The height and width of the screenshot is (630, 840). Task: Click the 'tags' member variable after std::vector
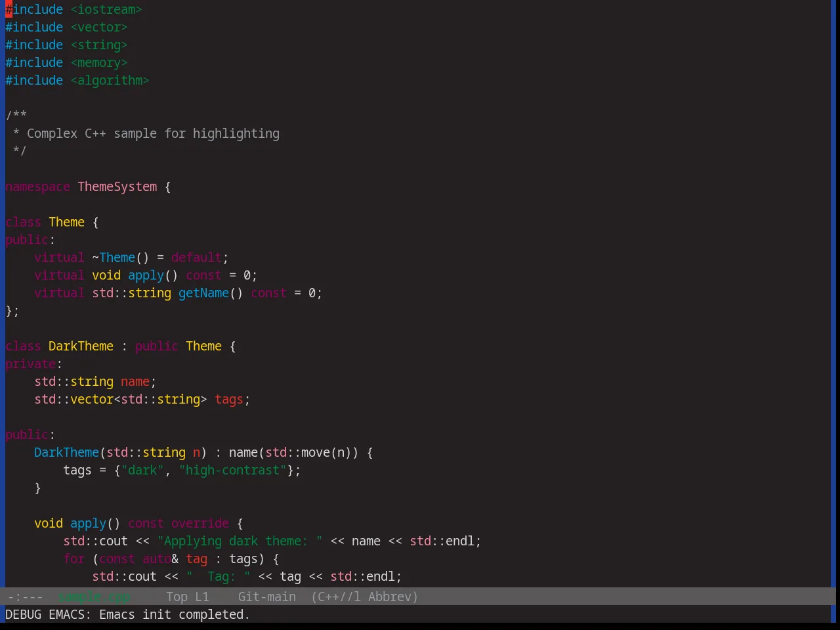pos(228,399)
